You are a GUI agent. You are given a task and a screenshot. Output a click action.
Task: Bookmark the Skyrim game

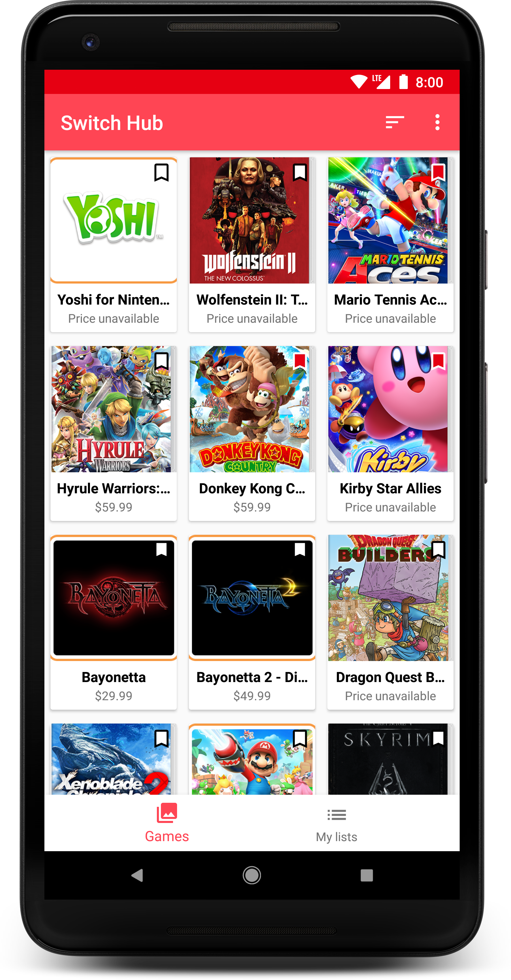pos(438,739)
